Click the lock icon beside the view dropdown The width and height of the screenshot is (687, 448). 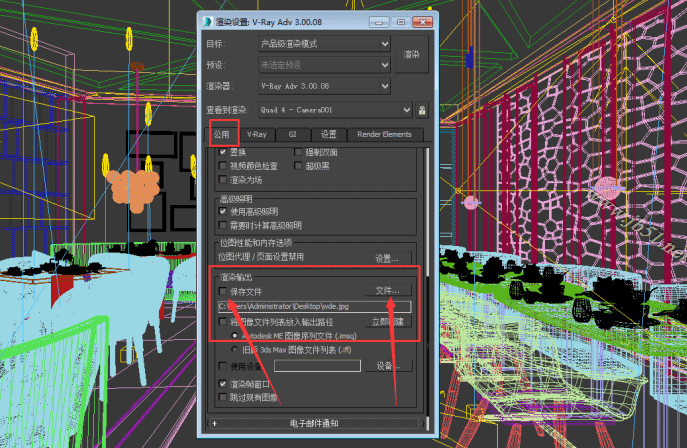(422, 110)
